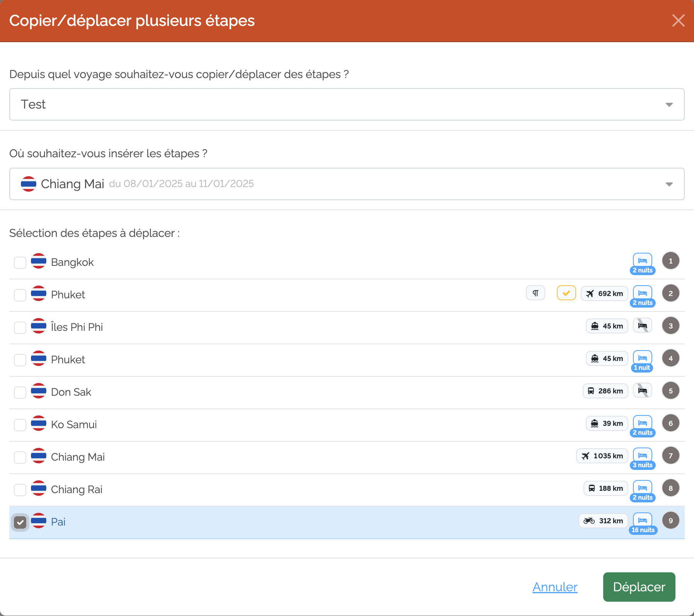Click the ferry 39 km badge for Ko Samui
Viewport: 694px width, 616px height.
pyautogui.click(x=607, y=423)
